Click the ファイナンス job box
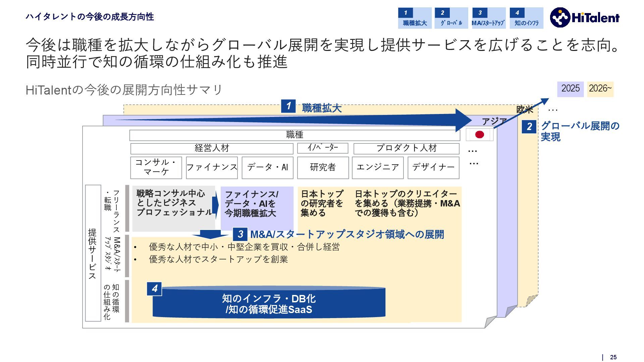The image size is (644, 362). click(x=212, y=168)
